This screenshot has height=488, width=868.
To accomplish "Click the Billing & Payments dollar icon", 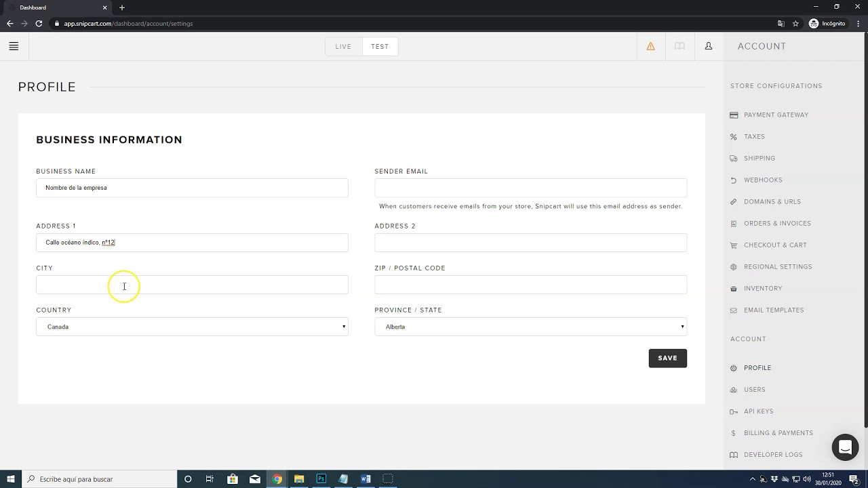I will click(734, 433).
